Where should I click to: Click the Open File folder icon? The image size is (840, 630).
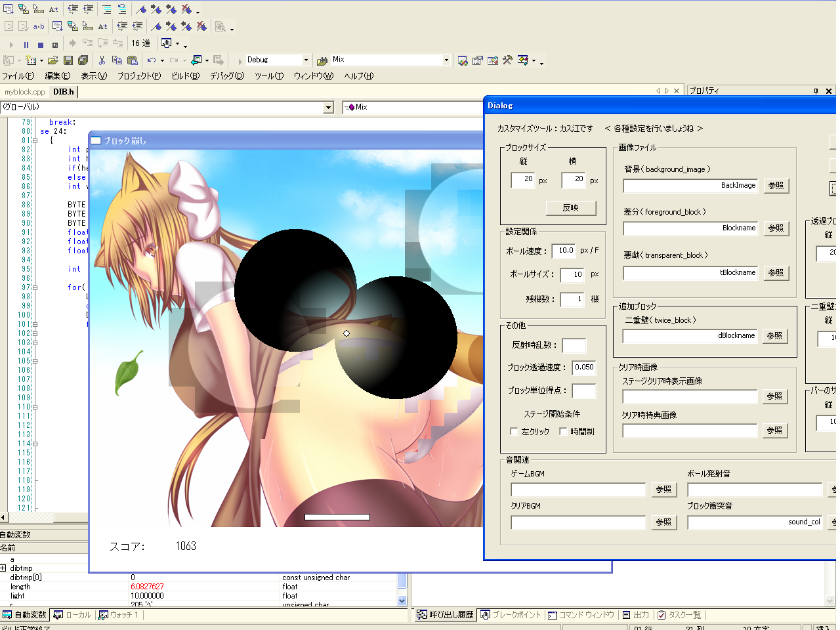tap(53, 60)
